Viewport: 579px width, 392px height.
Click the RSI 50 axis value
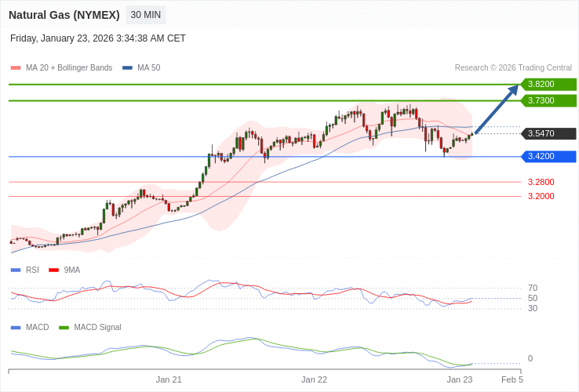click(x=533, y=298)
